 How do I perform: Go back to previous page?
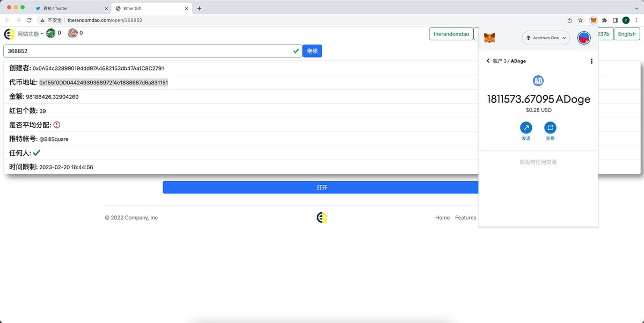coord(8,20)
